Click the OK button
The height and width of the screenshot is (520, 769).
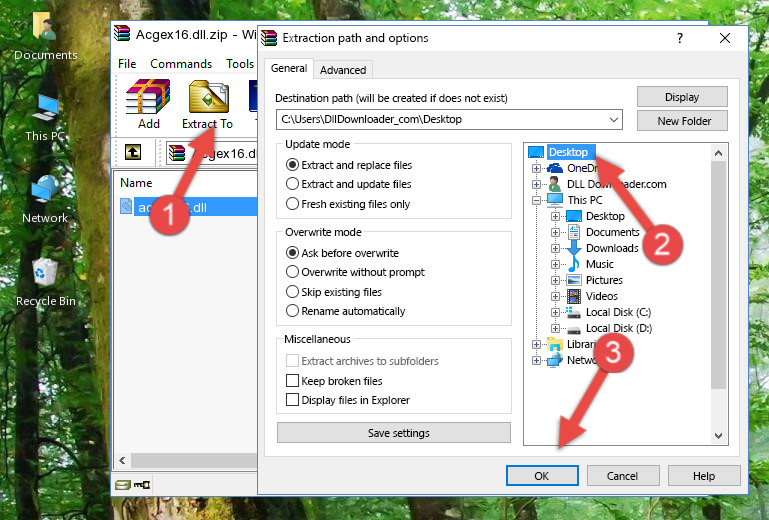coord(542,476)
